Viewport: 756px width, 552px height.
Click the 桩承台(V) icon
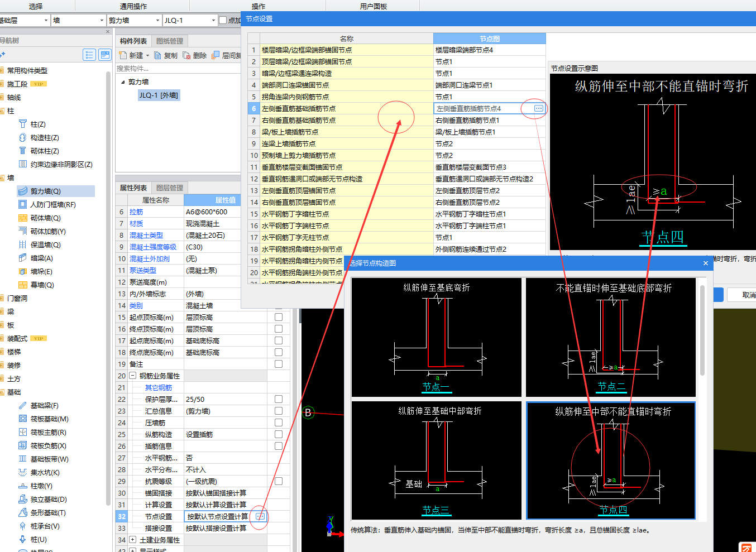coord(23,526)
